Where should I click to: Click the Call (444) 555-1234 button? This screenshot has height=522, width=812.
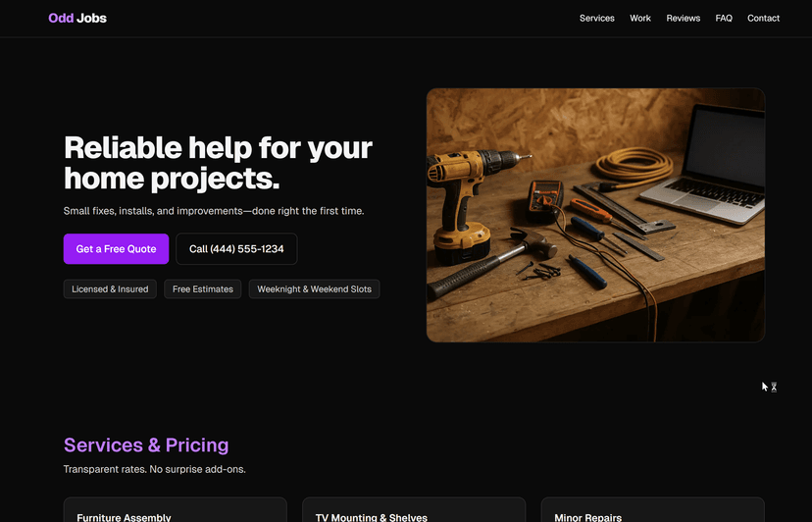tap(236, 249)
